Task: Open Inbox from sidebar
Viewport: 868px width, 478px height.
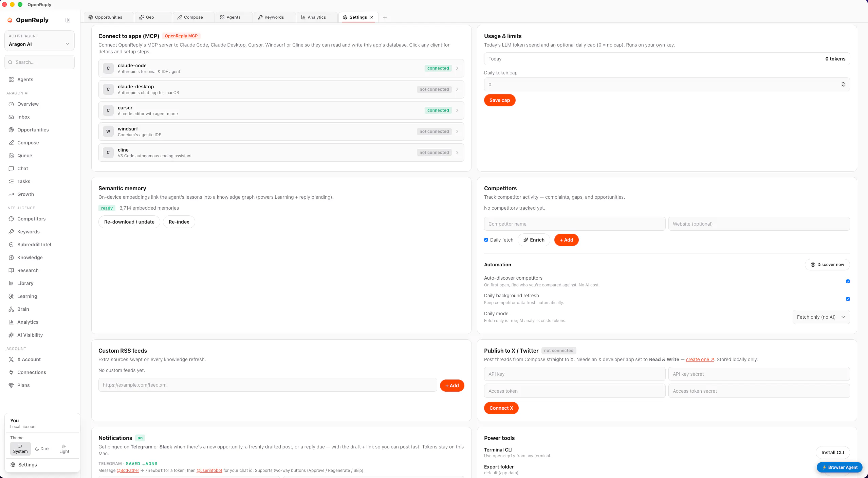Action: pos(23,117)
